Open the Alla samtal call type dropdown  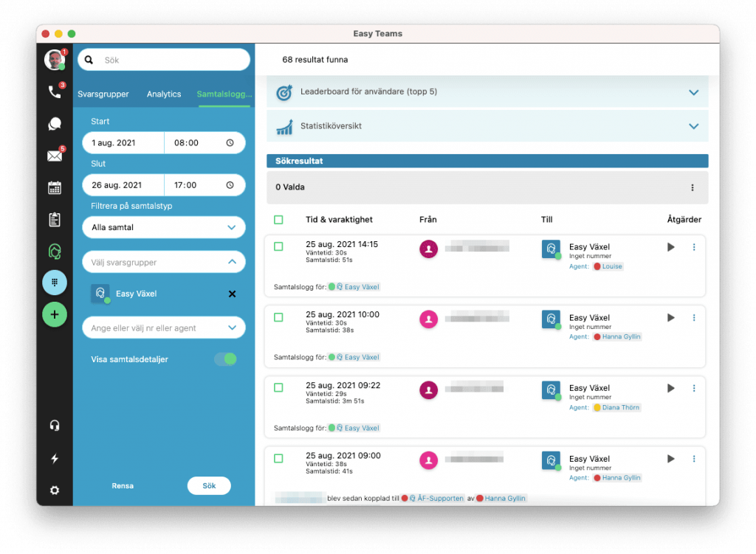tap(164, 227)
